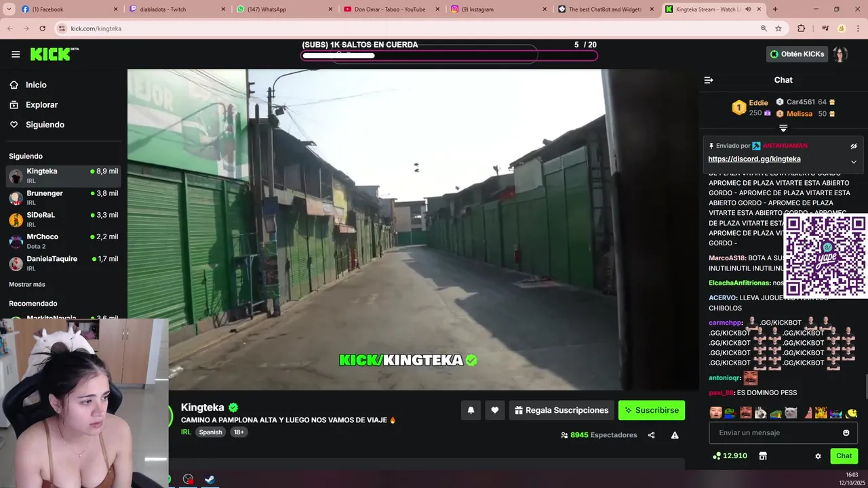Open SiDeRaL's channel from the sidebar
The height and width of the screenshot is (488, 868).
63,220
